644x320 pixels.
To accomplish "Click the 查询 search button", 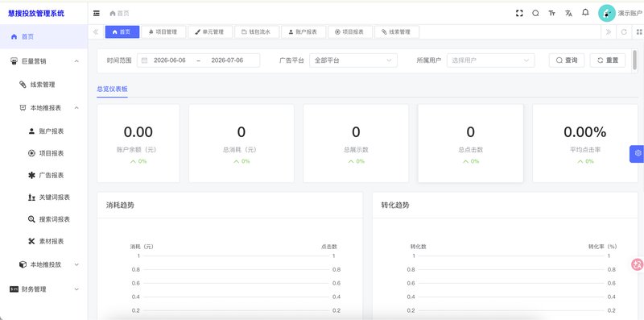I will click(x=567, y=60).
